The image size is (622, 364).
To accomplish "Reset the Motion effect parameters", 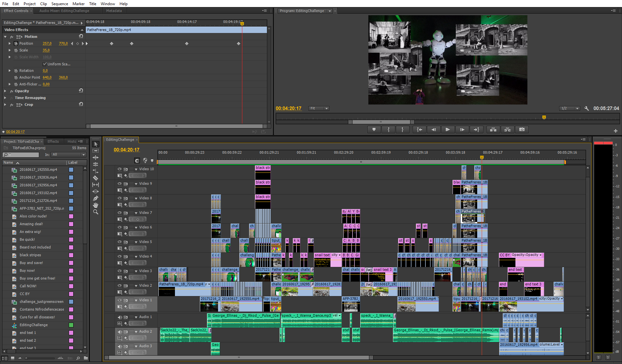I will point(81,37).
